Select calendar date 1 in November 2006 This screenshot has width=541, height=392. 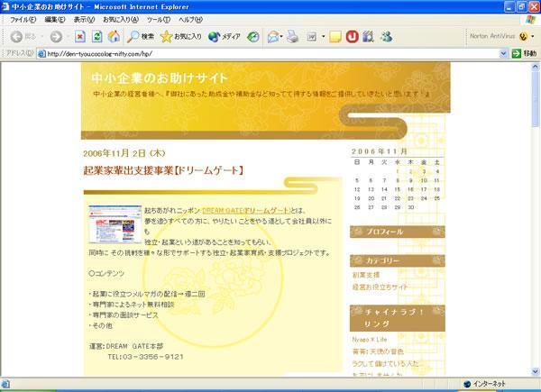pyautogui.click(x=398, y=171)
